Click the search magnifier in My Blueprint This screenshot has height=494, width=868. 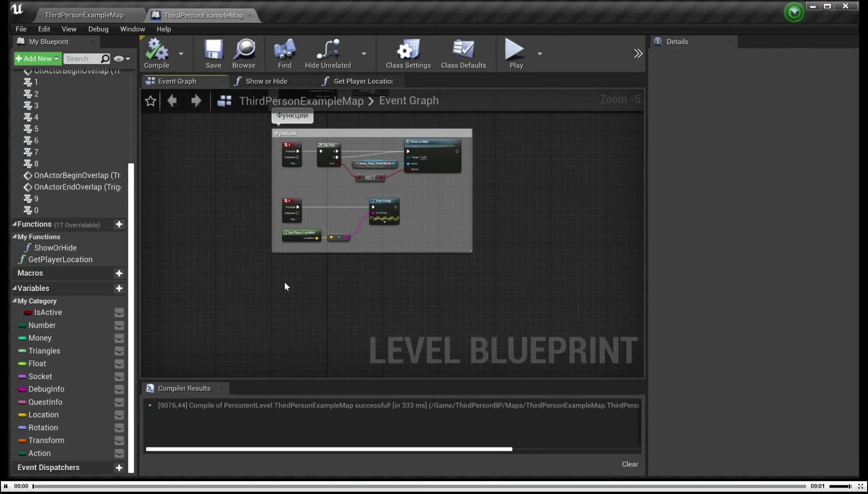(105, 59)
